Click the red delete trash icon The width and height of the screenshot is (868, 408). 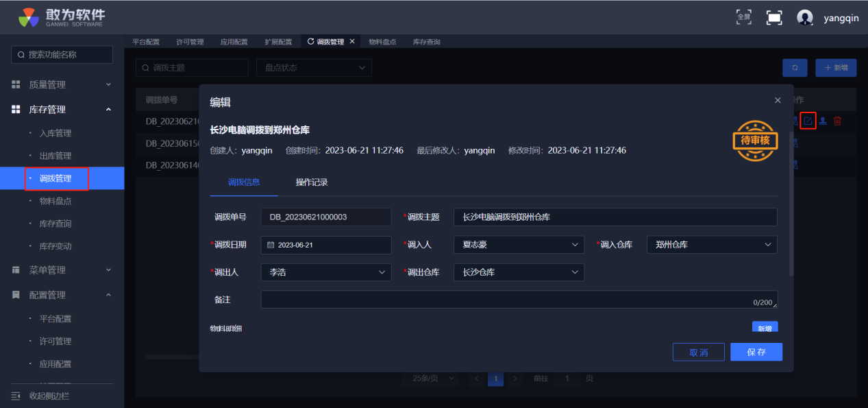(x=837, y=121)
